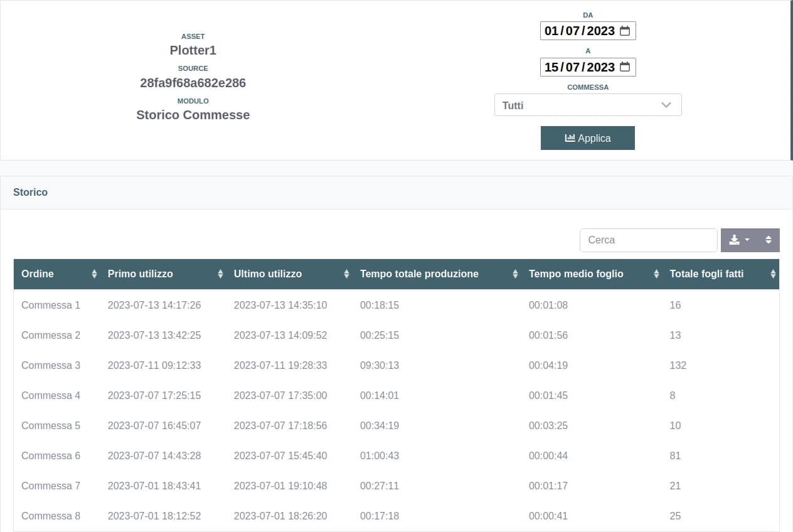Viewport: 793px width, 532px height.
Task: Click first use time 2023-07-01 18:43:41
Action: 154,486
